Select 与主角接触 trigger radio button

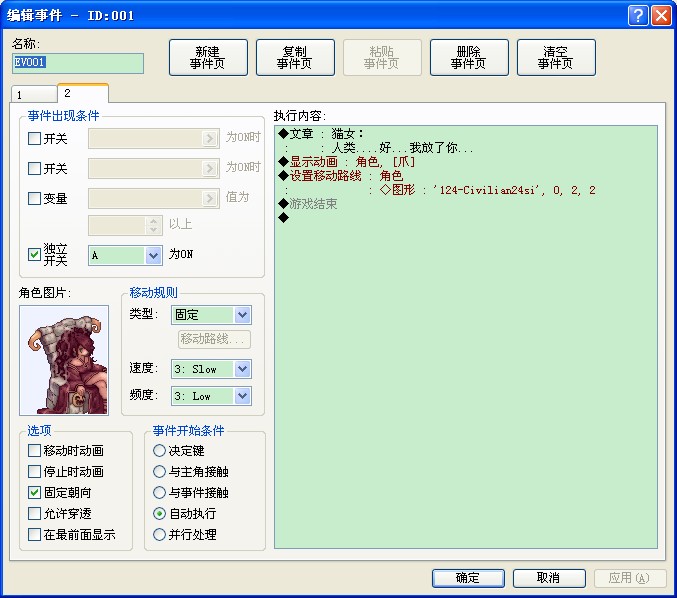[x=159, y=471]
